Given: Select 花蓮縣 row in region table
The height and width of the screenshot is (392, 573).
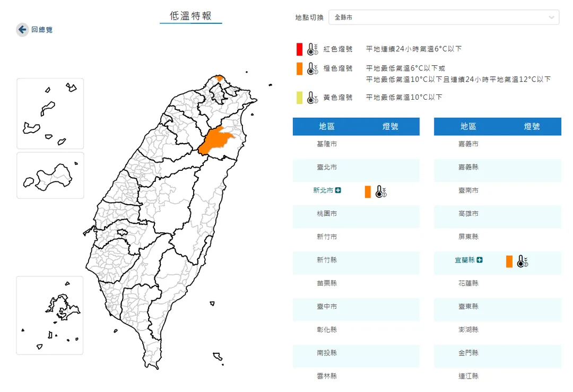Looking at the screenshot, I should (x=497, y=286).
